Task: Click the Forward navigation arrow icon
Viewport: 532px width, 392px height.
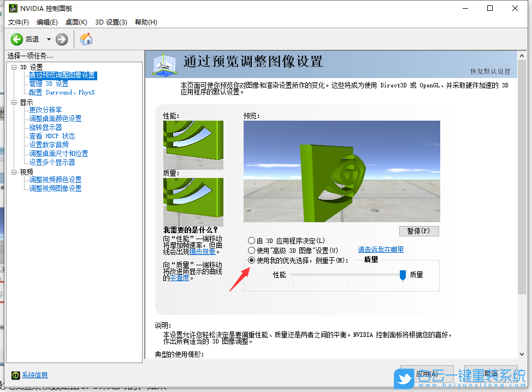Action: pyautogui.click(x=61, y=39)
